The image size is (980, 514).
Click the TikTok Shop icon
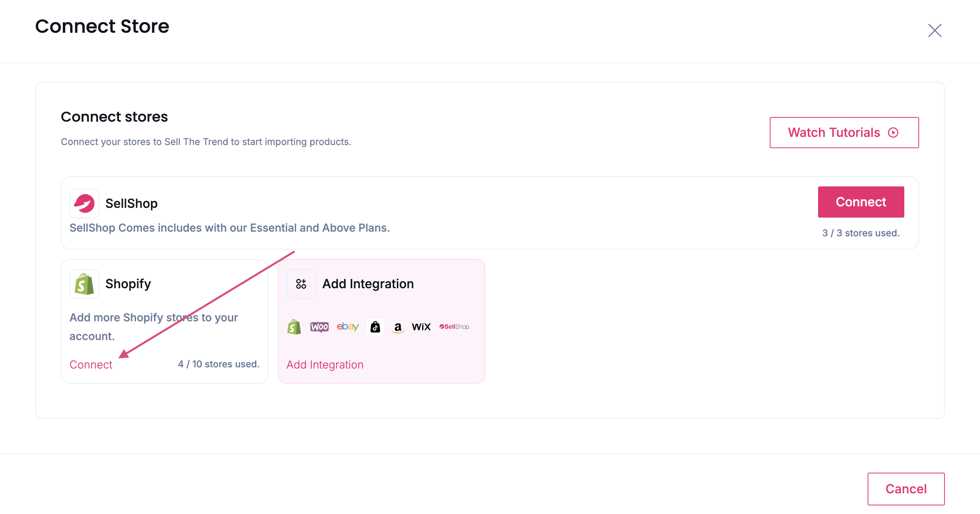coord(375,327)
